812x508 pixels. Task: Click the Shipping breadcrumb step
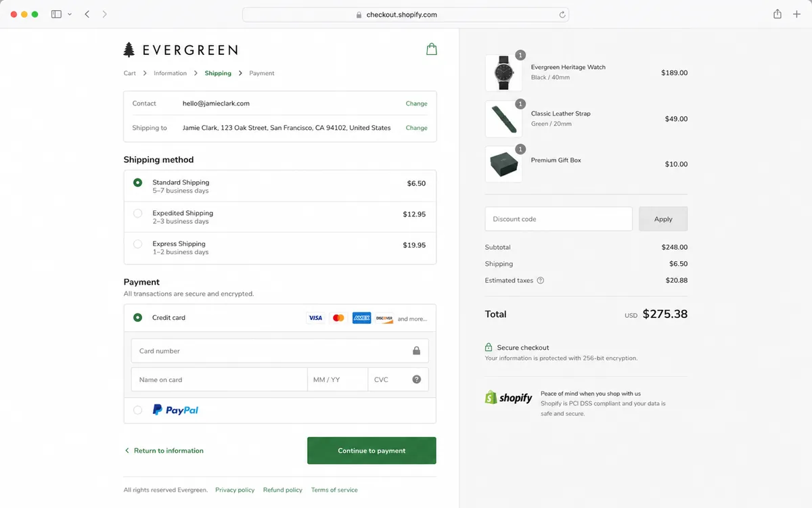pos(218,73)
